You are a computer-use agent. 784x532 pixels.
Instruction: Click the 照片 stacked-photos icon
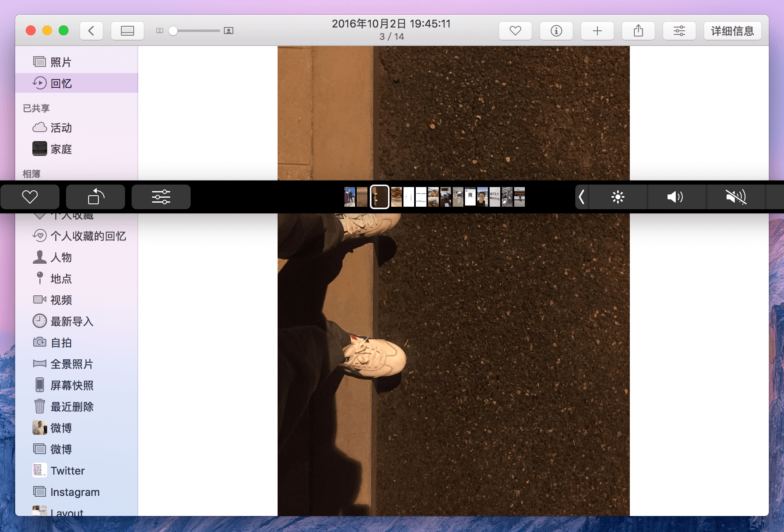[40, 62]
